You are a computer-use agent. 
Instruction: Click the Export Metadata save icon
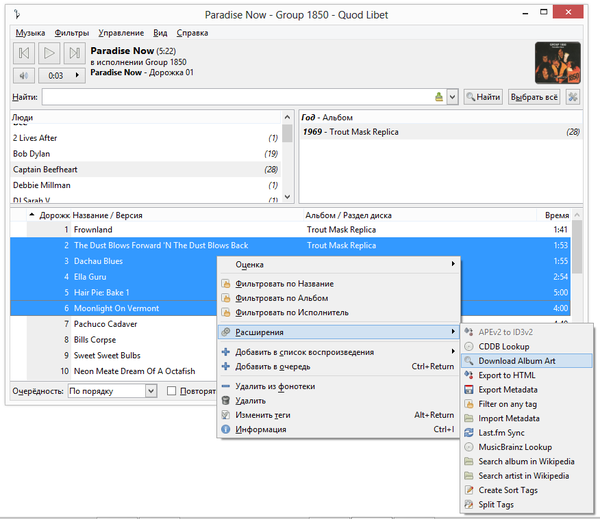click(469, 390)
